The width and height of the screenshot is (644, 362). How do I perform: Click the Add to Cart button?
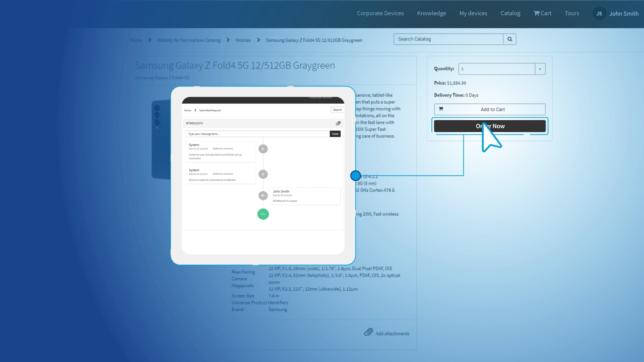(x=490, y=109)
